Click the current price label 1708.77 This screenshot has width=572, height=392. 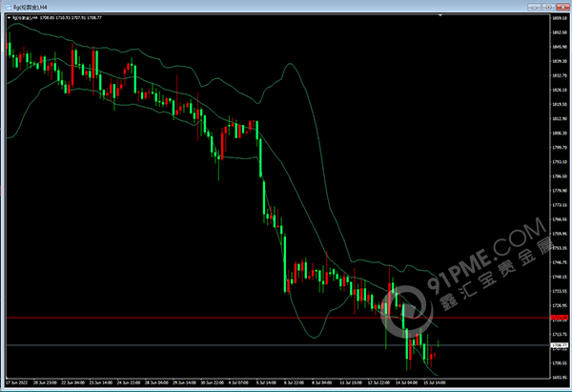point(559,345)
